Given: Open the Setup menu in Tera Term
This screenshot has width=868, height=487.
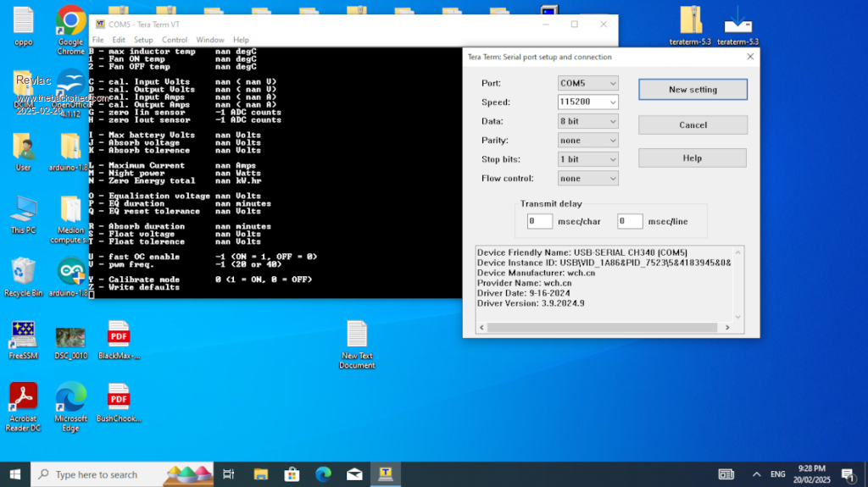Looking at the screenshot, I should 143,40.
